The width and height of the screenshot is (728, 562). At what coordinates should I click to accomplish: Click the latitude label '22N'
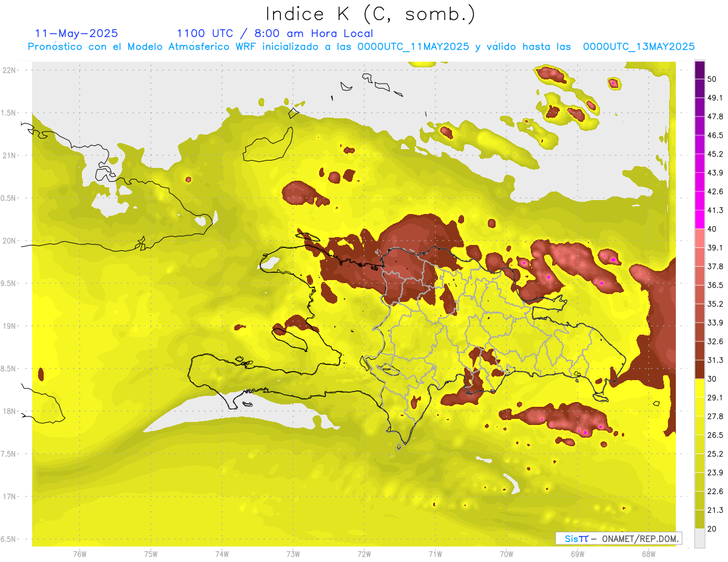(10, 70)
